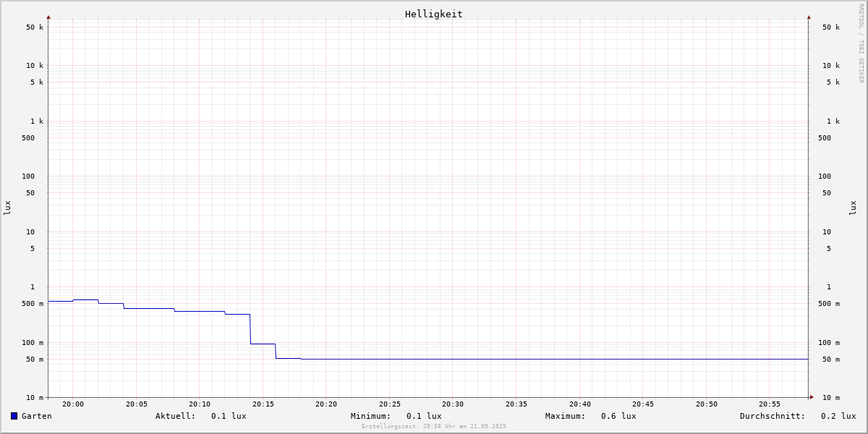The image size is (868, 434).
Task: Click the left axis lux label
Action: click(7, 208)
